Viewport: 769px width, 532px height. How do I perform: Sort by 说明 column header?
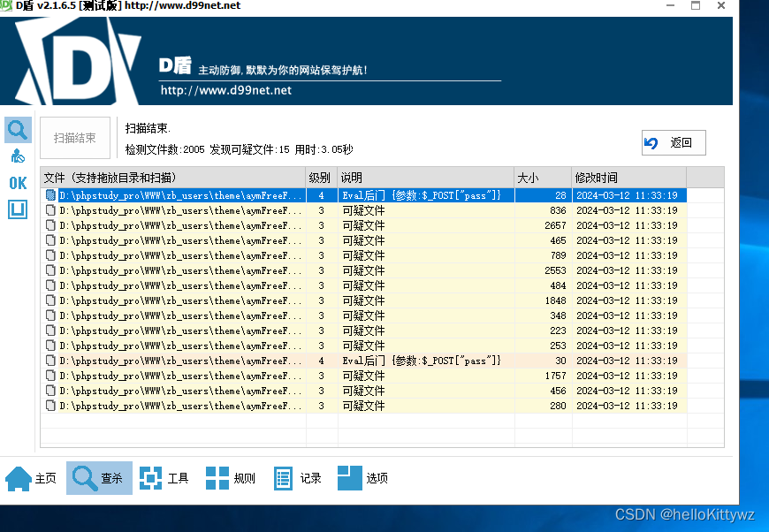[x=426, y=178]
